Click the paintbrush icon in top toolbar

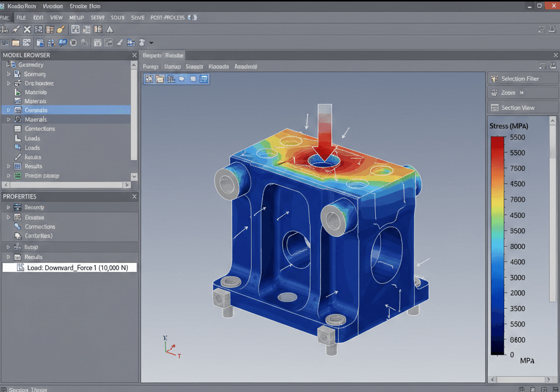[61, 30]
